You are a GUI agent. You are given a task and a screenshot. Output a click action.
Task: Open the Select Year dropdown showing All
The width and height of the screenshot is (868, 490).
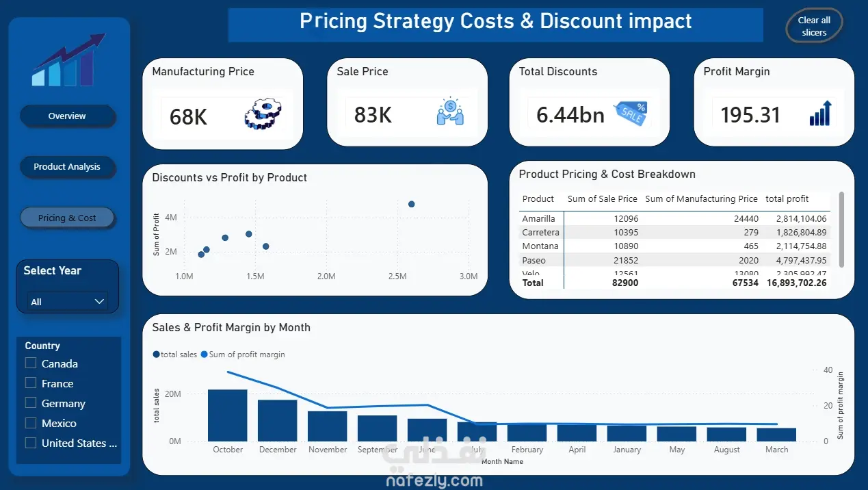[68, 301]
